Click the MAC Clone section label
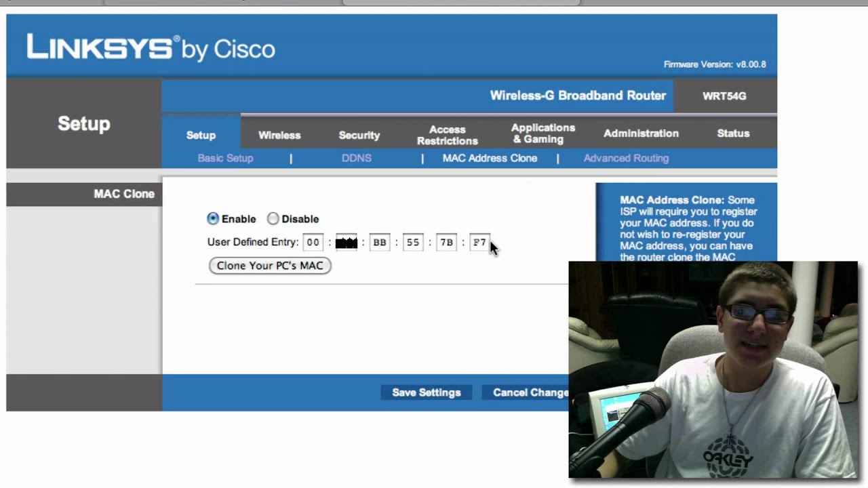Image resolution: width=868 pixels, height=488 pixels. pyautogui.click(x=124, y=194)
